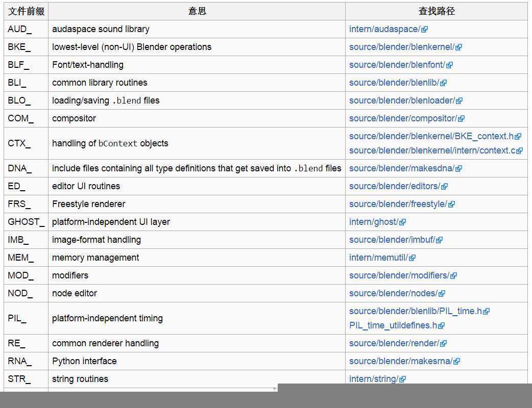This screenshot has width=532, height=408.
Task: Open the intern/memutil/ link
Action: tap(378, 258)
